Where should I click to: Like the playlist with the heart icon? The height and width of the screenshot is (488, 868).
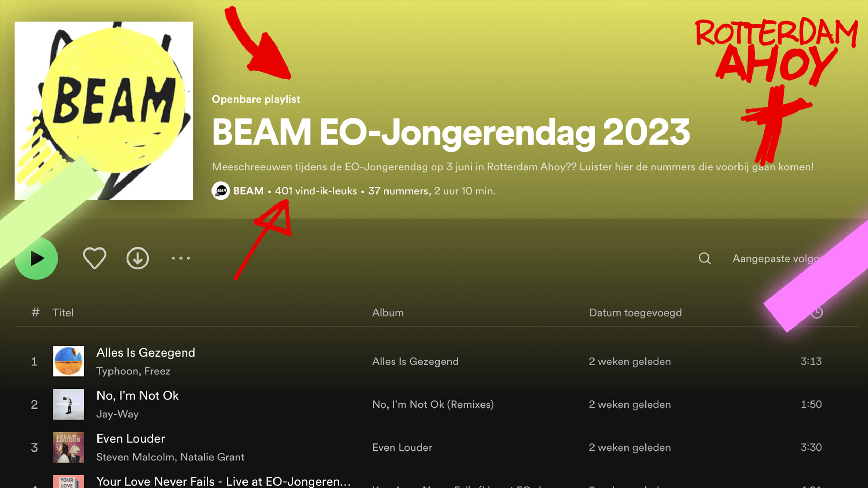94,258
